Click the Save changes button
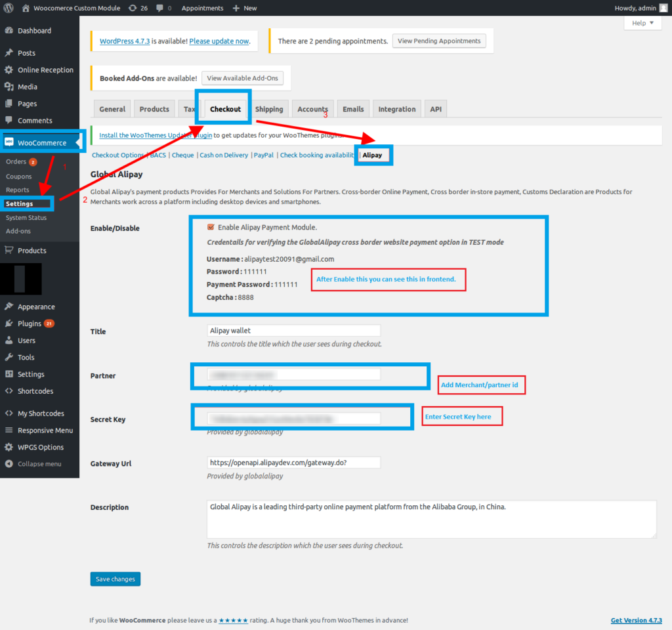The width and height of the screenshot is (672, 630). [x=115, y=579]
